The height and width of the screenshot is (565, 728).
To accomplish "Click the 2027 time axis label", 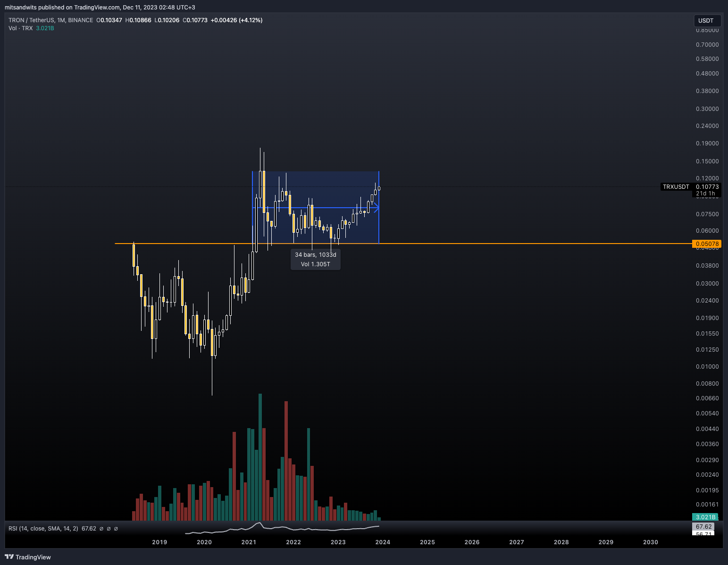I will (517, 542).
